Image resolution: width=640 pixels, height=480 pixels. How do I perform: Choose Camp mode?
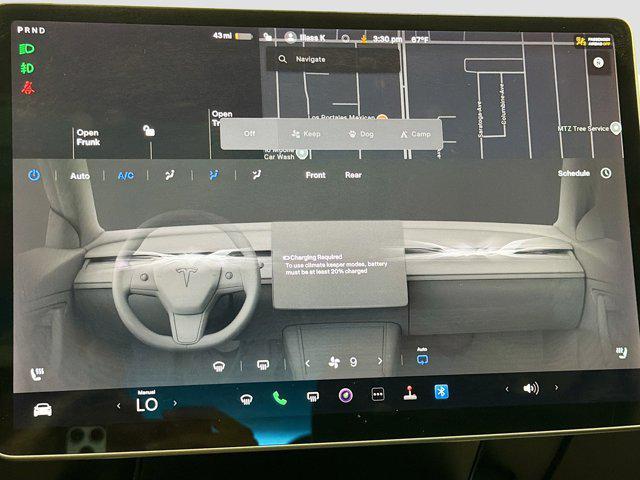point(415,134)
